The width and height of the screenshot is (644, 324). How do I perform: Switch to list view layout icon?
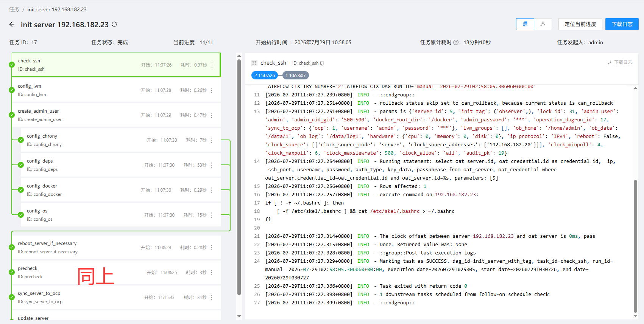pyautogui.click(x=525, y=24)
